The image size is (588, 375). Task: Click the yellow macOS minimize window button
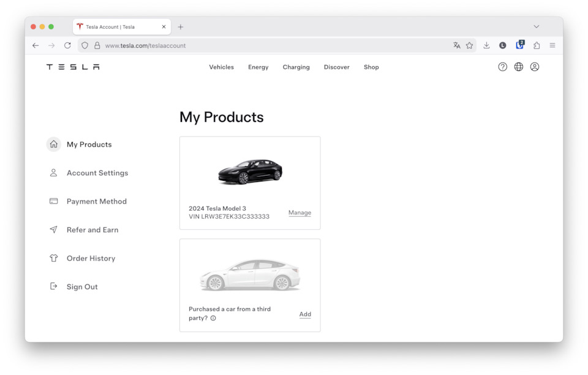click(42, 26)
